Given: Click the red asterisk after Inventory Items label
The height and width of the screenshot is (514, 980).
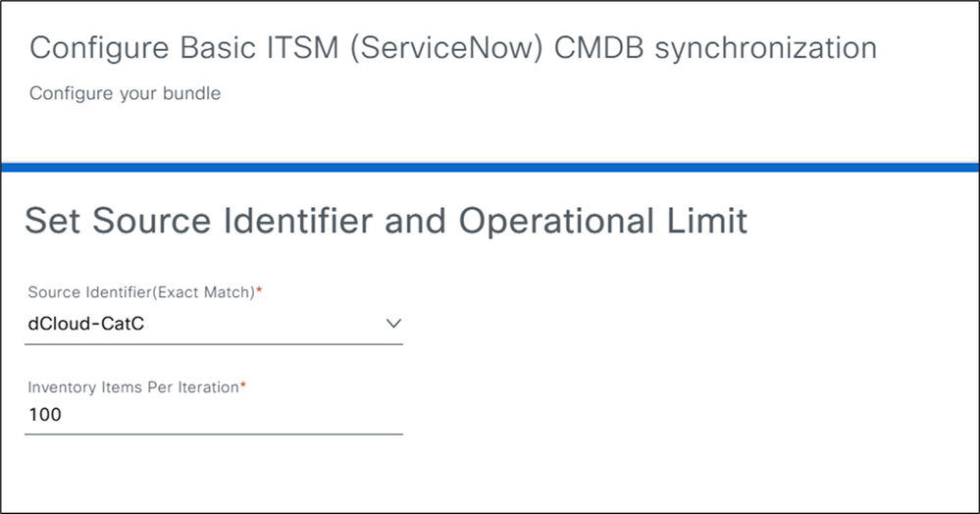Looking at the screenshot, I should (x=243, y=386).
